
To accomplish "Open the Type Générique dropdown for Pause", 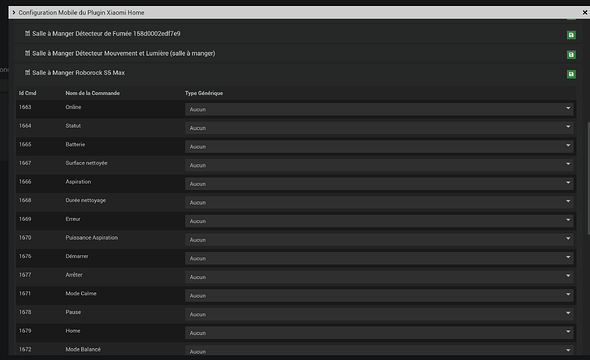I will (x=379, y=314).
